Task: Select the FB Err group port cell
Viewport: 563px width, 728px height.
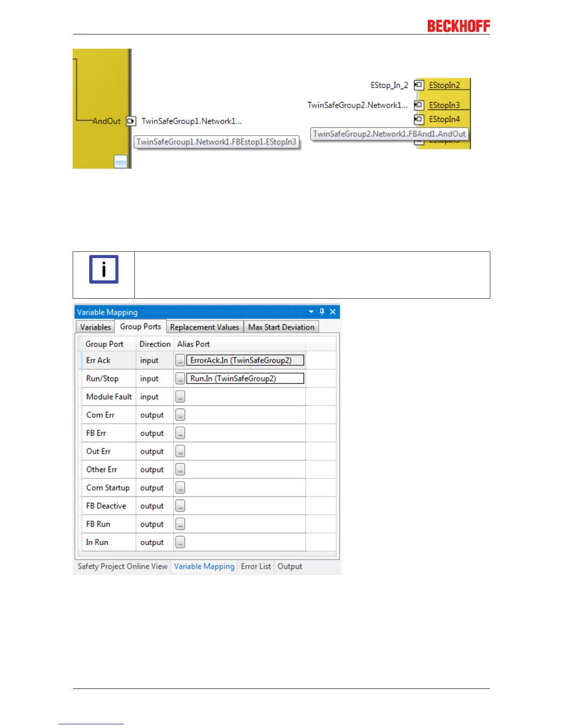Action: click(x=109, y=433)
